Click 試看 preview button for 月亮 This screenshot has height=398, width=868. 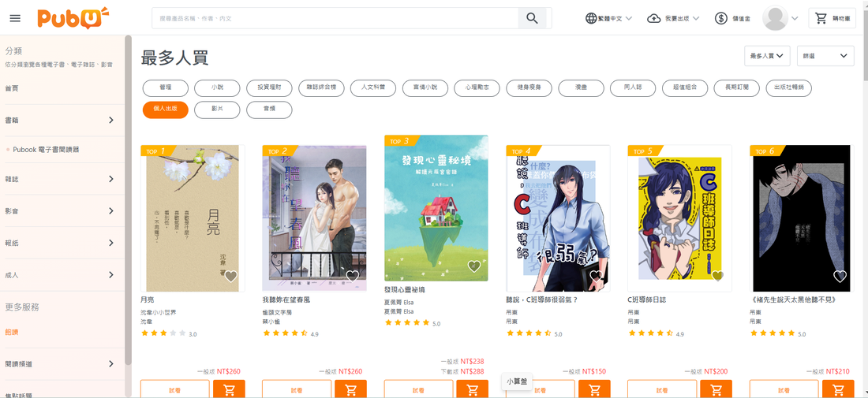pyautogui.click(x=175, y=389)
